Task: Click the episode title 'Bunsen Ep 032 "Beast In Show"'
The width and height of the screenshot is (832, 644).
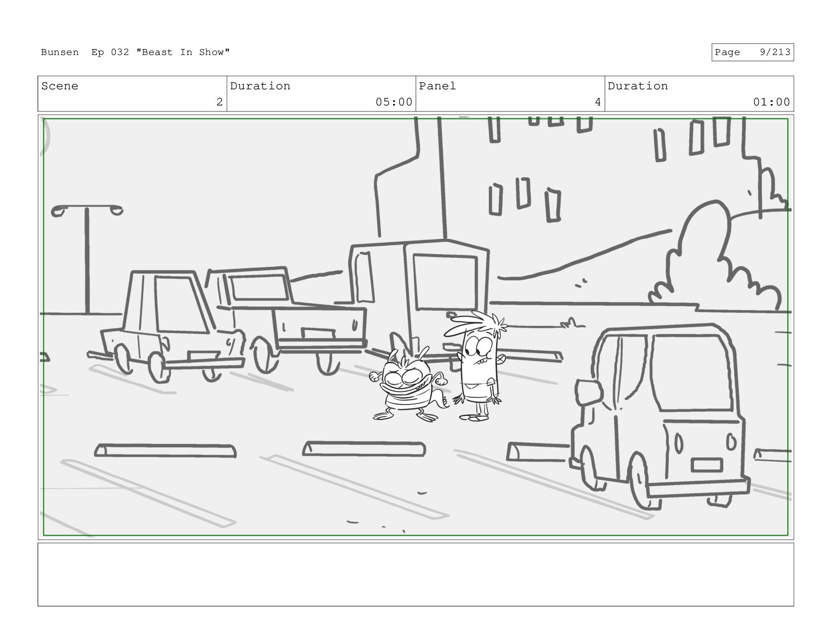Action: (x=135, y=52)
